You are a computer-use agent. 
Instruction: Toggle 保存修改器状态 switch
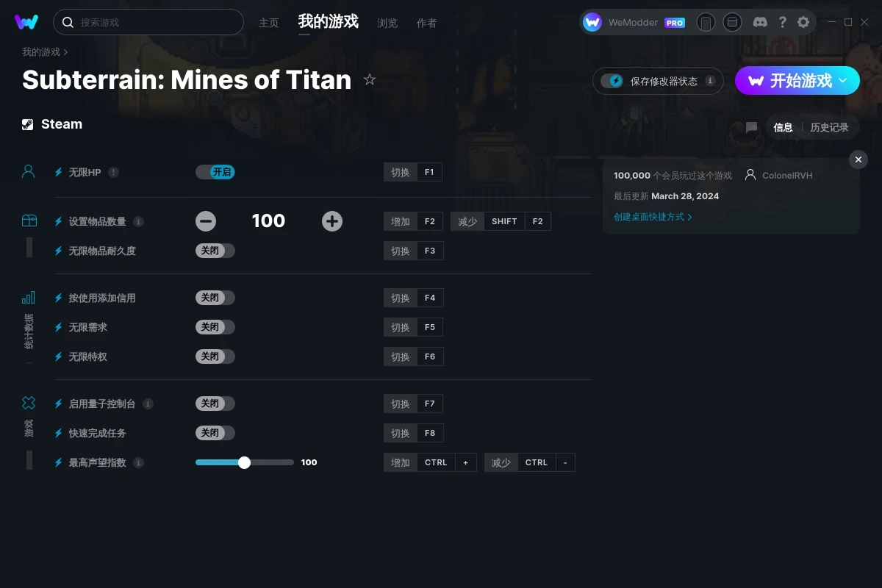tap(612, 81)
